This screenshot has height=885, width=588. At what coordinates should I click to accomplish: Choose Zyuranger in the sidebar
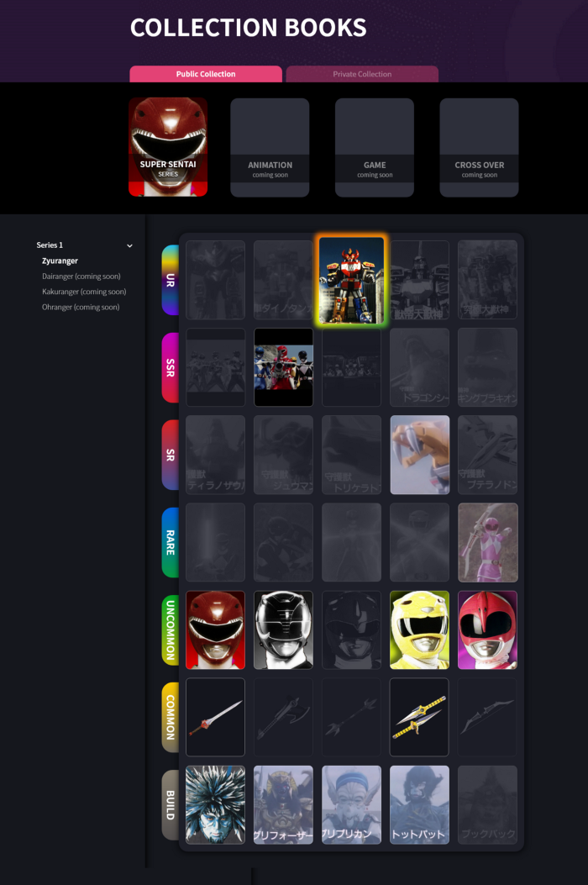coord(60,261)
